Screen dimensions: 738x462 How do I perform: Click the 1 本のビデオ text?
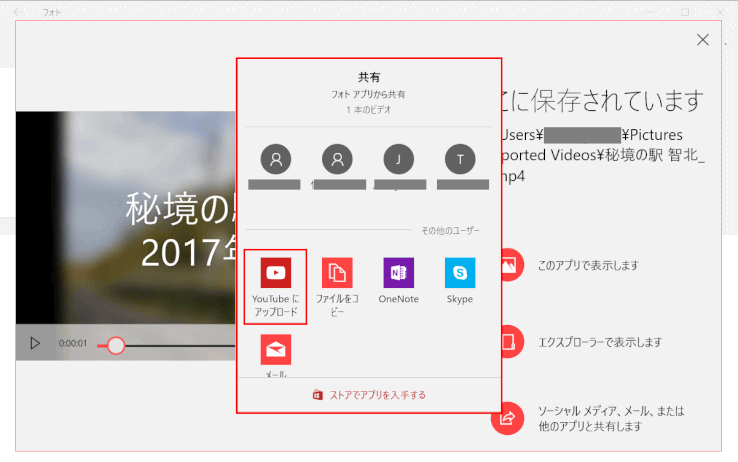point(369,110)
